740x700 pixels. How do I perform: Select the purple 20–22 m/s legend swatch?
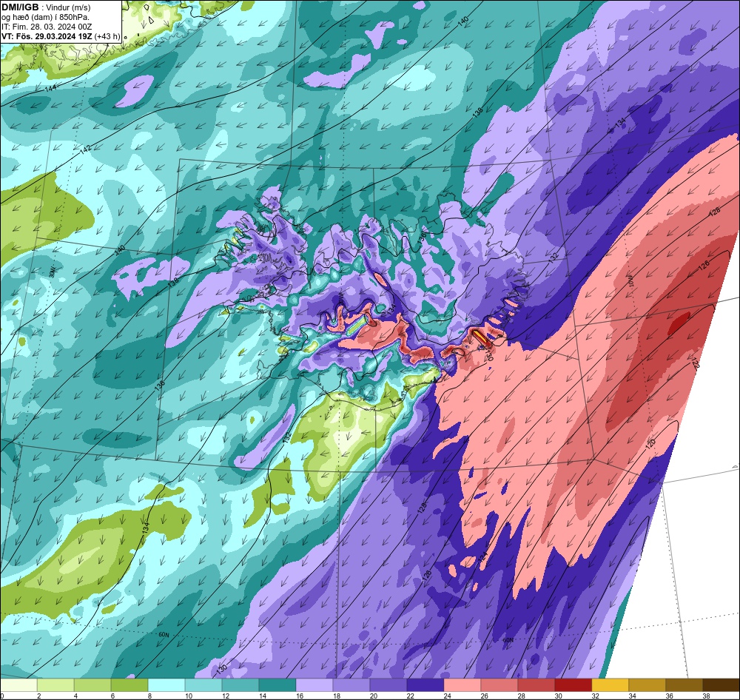(388, 684)
